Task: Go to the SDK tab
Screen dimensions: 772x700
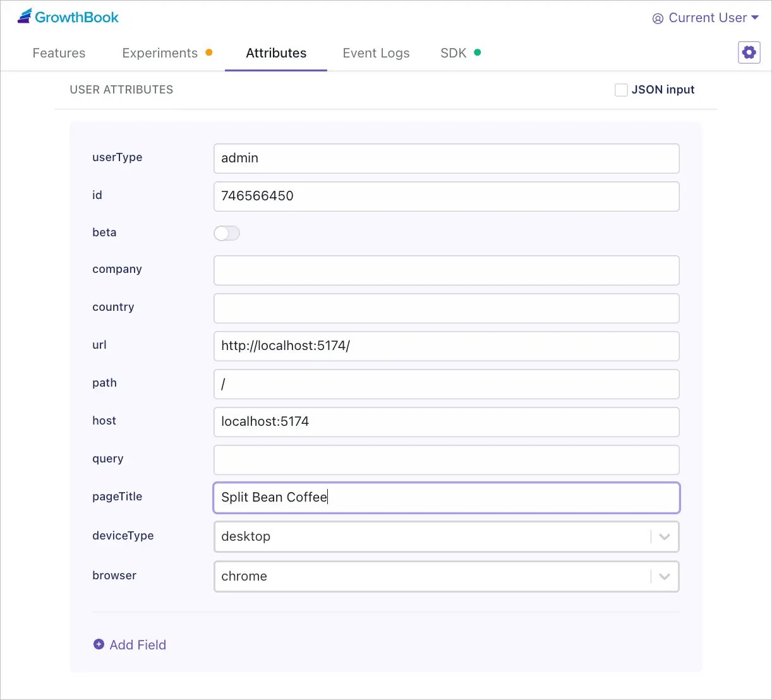Action: [453, 53]
